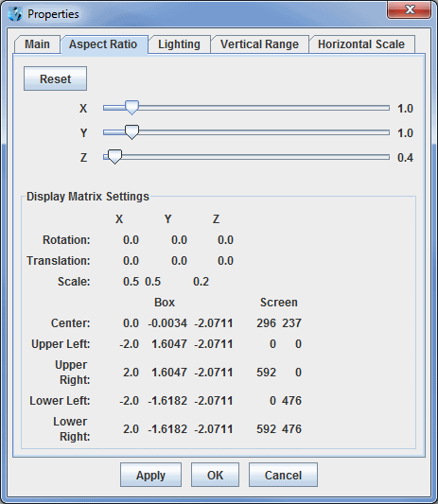
Task: Click the Upper Left: label
Action: click(61, 344)
